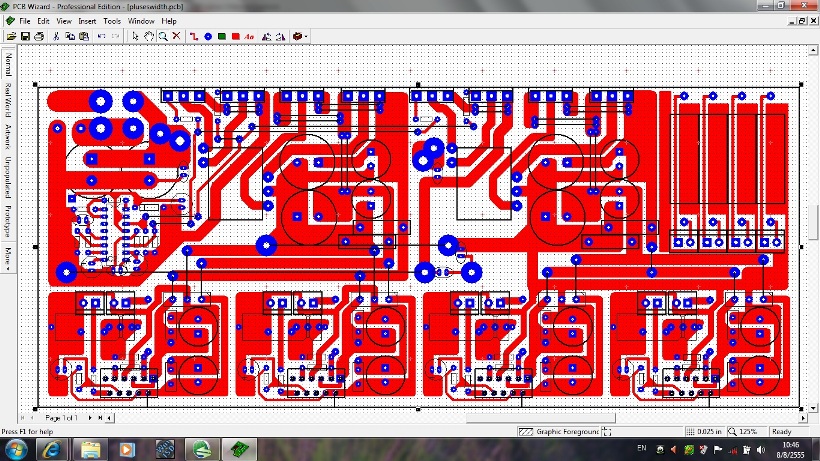Viewport: 820px width, 461px height.
Task: Select the Zoom magnifier tool
Action: click(162, 36)
